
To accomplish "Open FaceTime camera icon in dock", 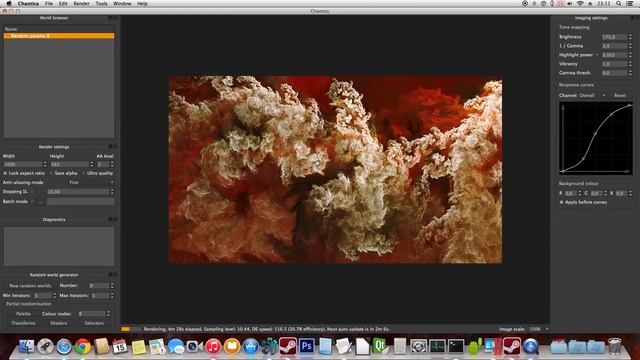I will (x=194, y=347).
